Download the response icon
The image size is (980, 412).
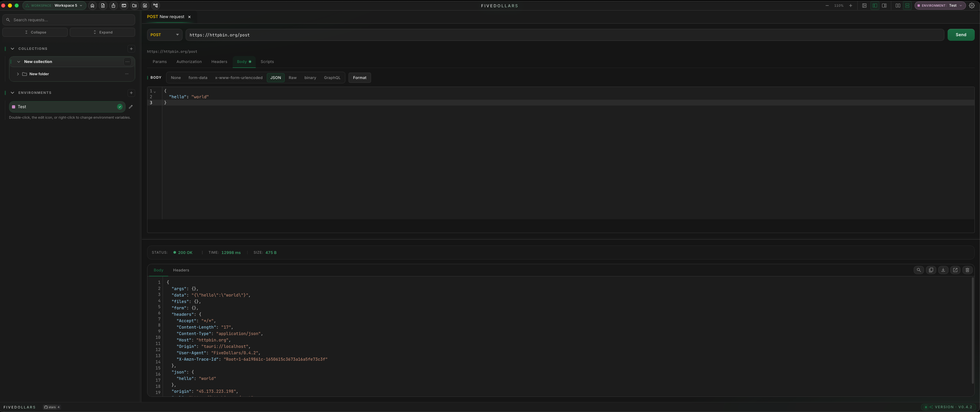click(x=943, y=270)
